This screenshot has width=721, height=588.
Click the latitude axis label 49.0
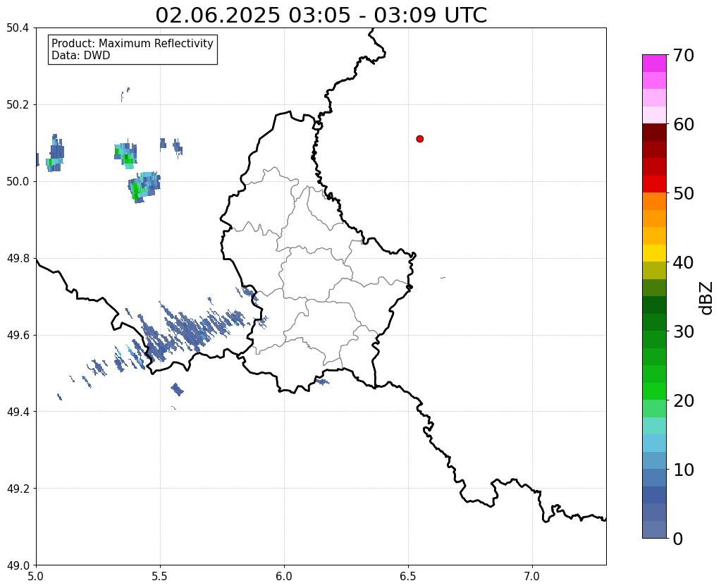pyautogui.click(x=18, y=565)
